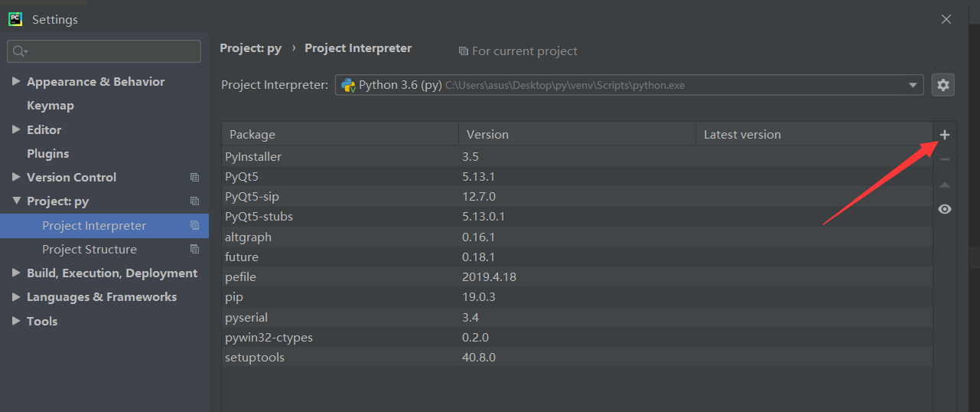The height and width of the screenshot is (412, 980).
Task: Click the Project: py breadcrumb link
Action: (x=250, y=48)
